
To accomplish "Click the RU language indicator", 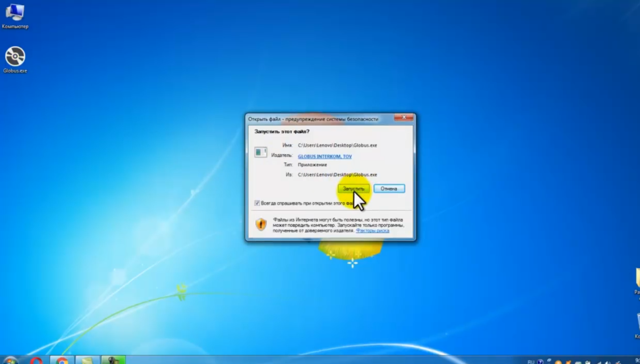I will pos(531,362).
